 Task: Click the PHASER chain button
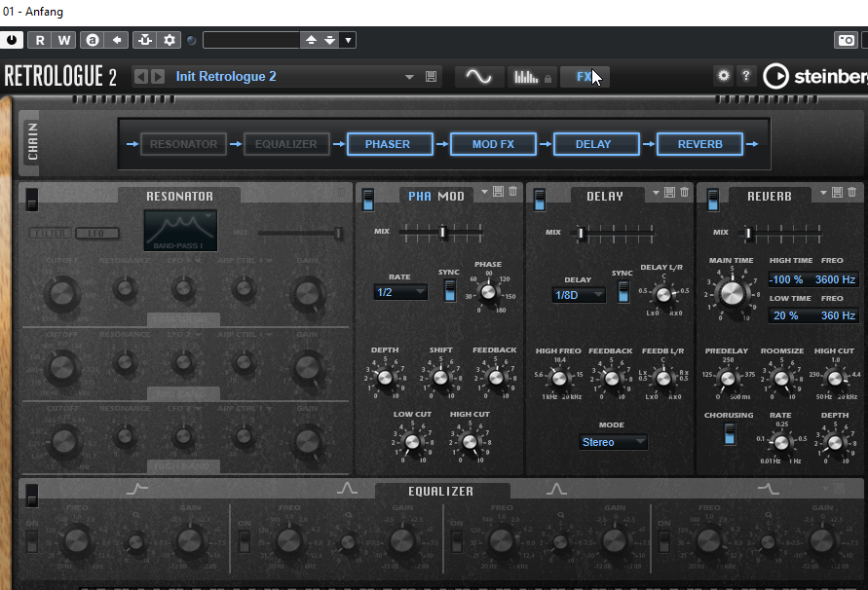point(390,144)
